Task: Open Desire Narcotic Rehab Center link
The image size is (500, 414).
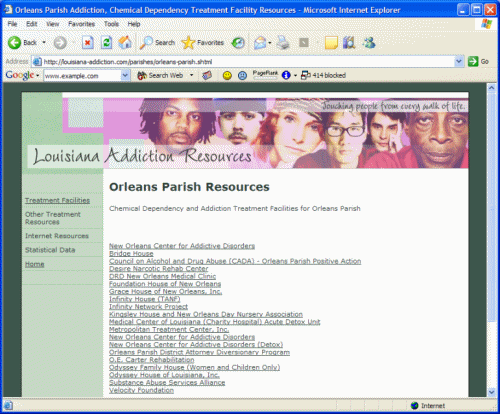Action: 159,269
